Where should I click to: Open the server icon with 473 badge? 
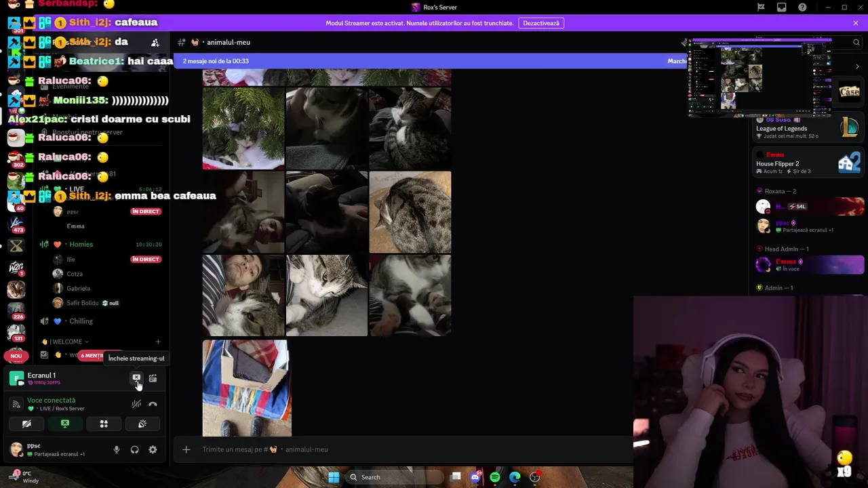[16, 223]
